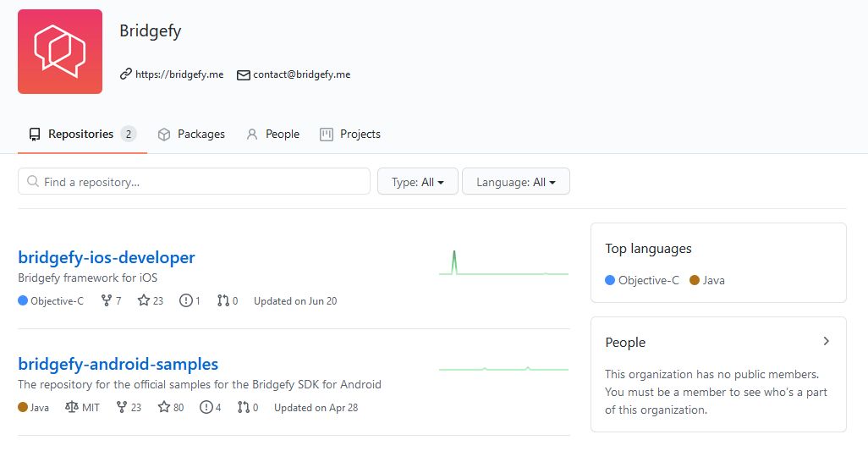Switch to the People tab
Viewport: 868px width, 451px height.
pos(272,134)
